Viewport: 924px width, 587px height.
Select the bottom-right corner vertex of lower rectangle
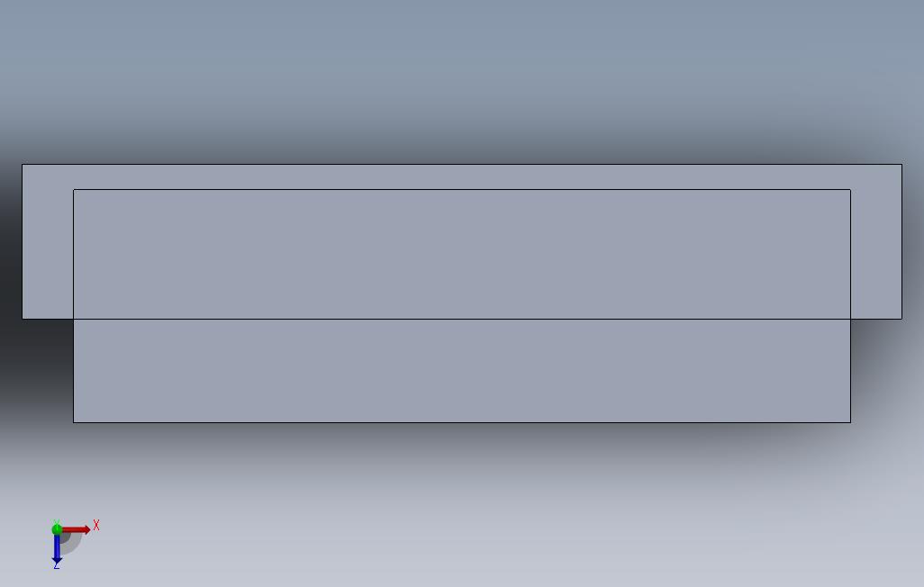coord(850,422)
